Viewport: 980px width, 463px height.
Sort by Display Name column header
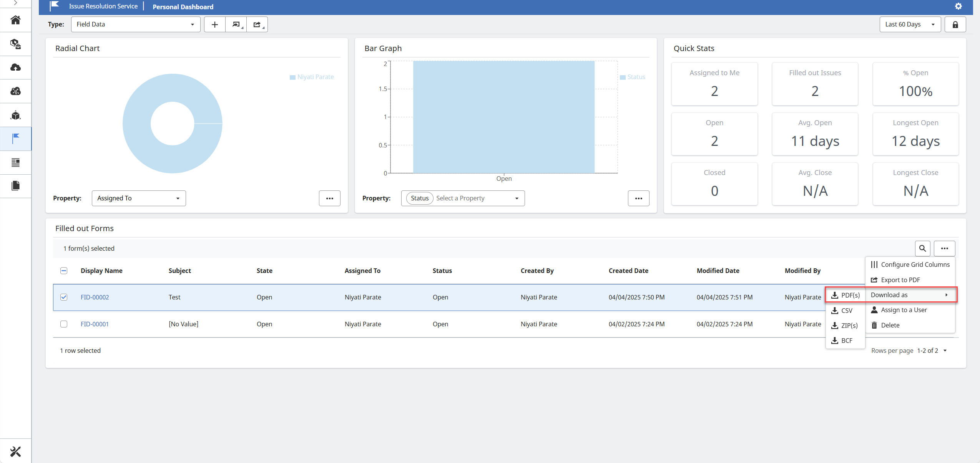click(101, 271)
